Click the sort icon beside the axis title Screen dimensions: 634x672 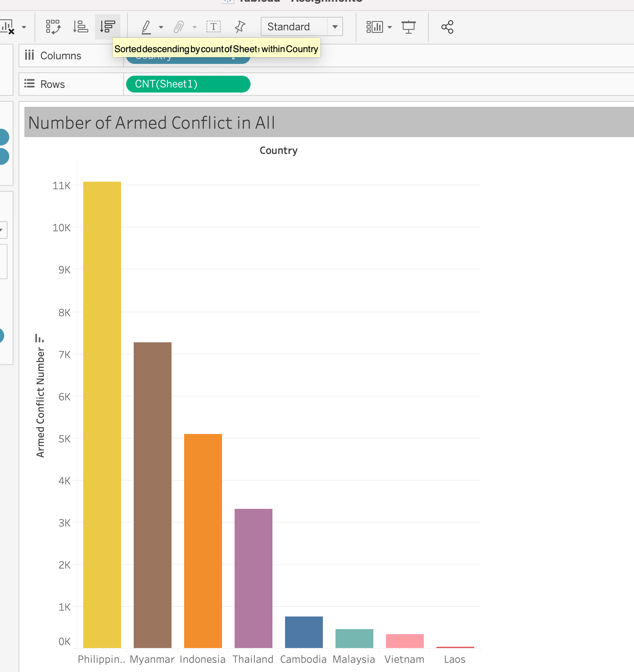click(x=39, y=338)
